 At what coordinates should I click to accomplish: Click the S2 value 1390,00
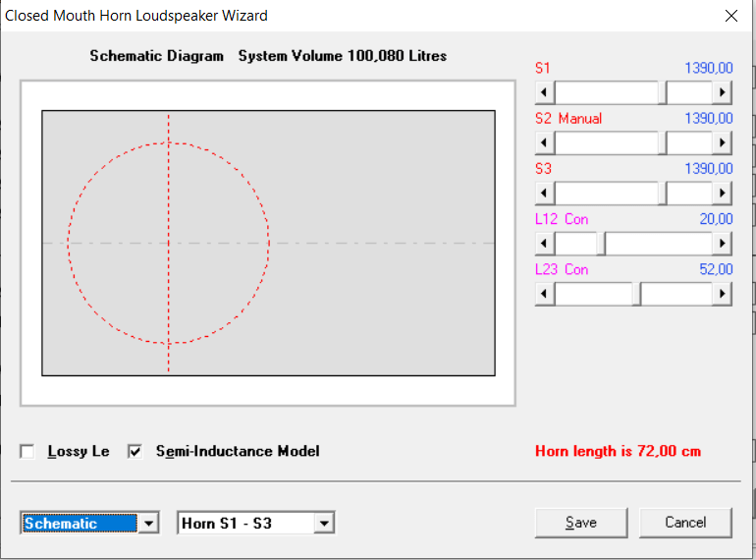pyautogui.click(x=708, y=119)
